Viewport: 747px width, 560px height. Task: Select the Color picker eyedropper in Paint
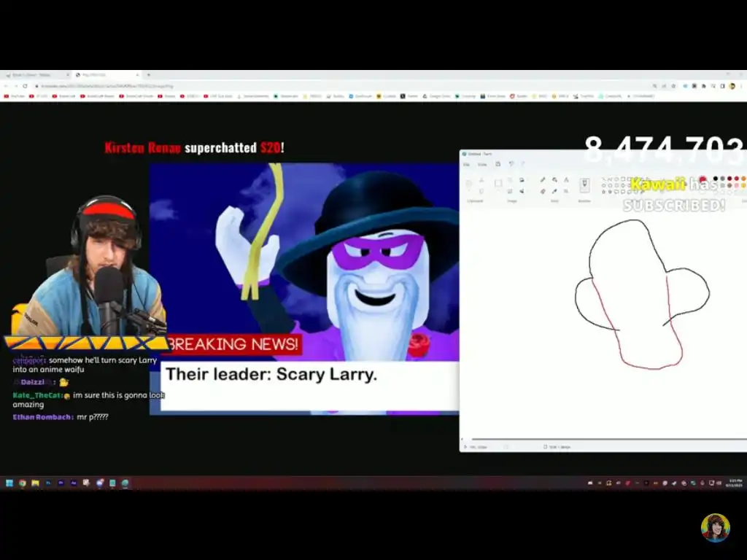coord(554,191)
